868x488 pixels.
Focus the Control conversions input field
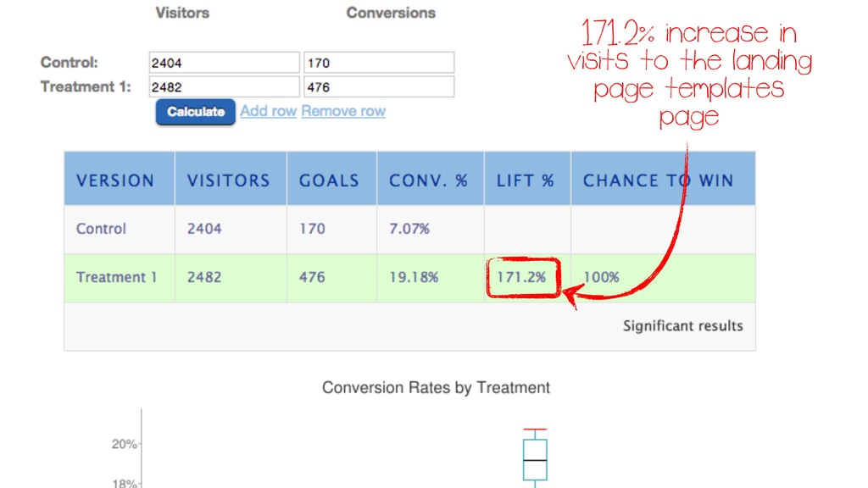coord(379,63)
